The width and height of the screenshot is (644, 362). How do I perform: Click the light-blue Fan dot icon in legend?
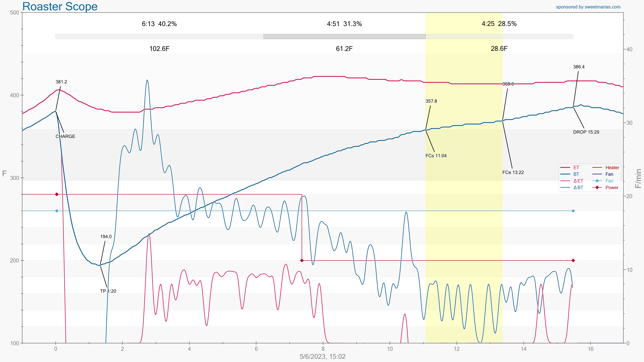(597, 181)
